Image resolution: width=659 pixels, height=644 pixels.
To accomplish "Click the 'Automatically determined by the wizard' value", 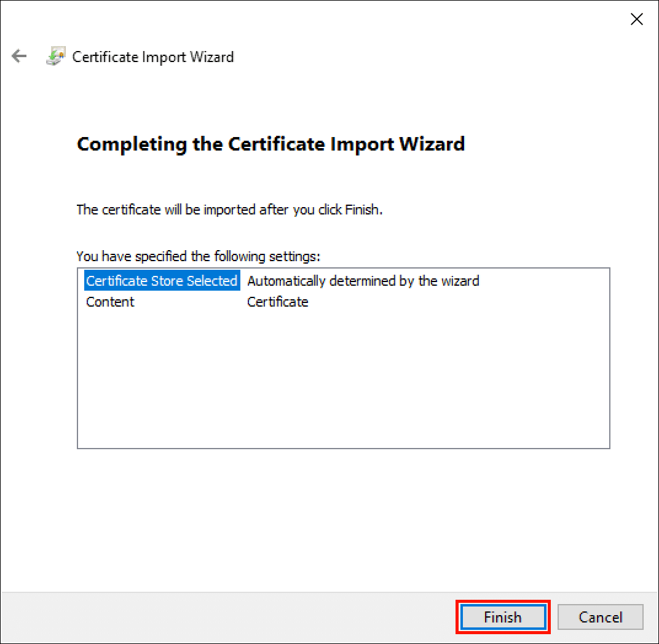I will (x=363, y=281).
